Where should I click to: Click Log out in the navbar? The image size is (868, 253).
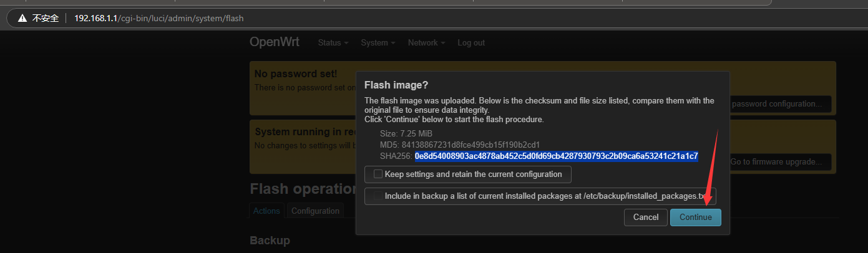point(471,43)
